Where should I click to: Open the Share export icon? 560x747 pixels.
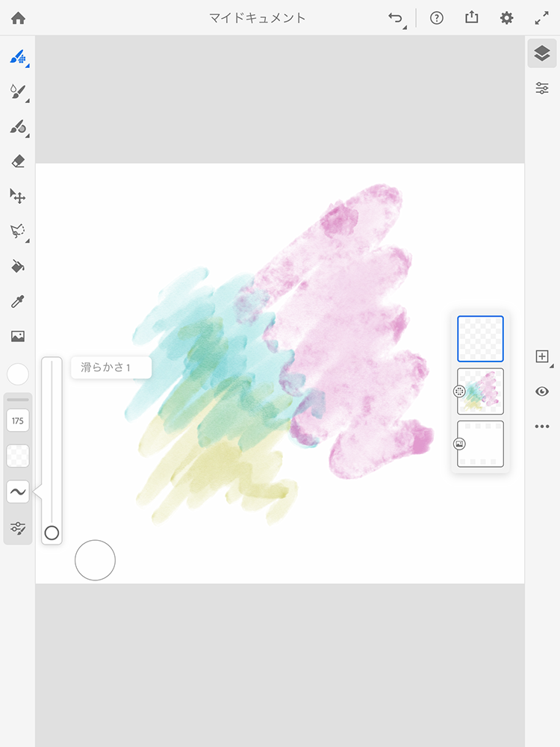[471, 18]
